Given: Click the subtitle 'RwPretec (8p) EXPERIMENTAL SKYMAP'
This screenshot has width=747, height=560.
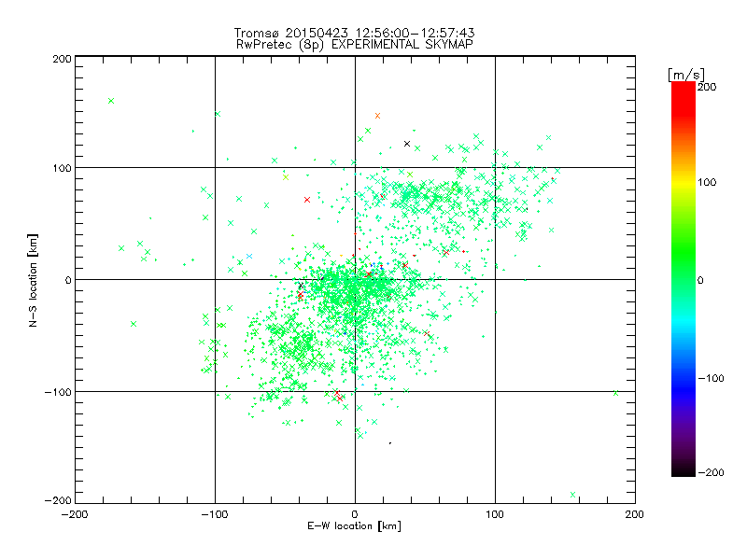Looking at the screenshot, I should click(x=355, y=45).
